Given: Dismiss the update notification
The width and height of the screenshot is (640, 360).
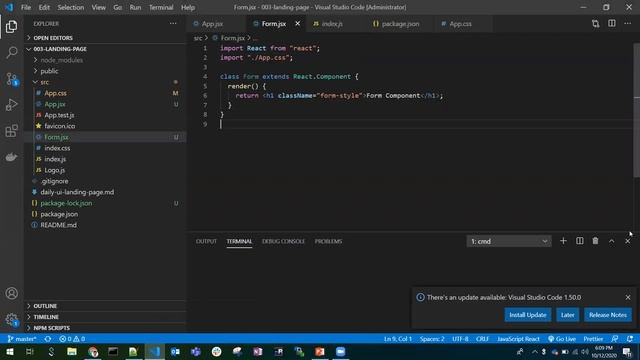Looking at the screenshot, I should pos(628,297).
